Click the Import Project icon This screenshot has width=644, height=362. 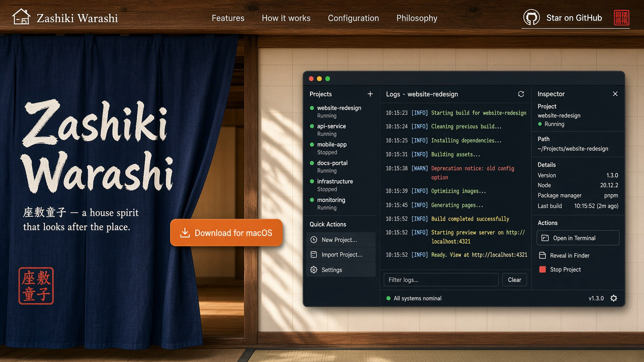click(x=314, y=255)
